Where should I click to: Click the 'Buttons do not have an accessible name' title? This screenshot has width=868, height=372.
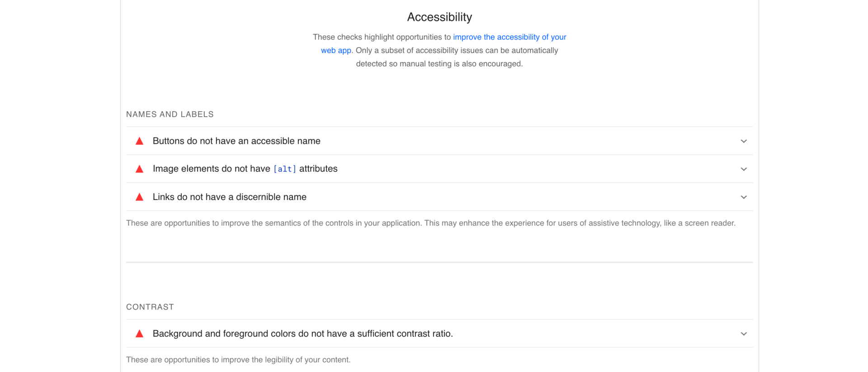[236, 141]
